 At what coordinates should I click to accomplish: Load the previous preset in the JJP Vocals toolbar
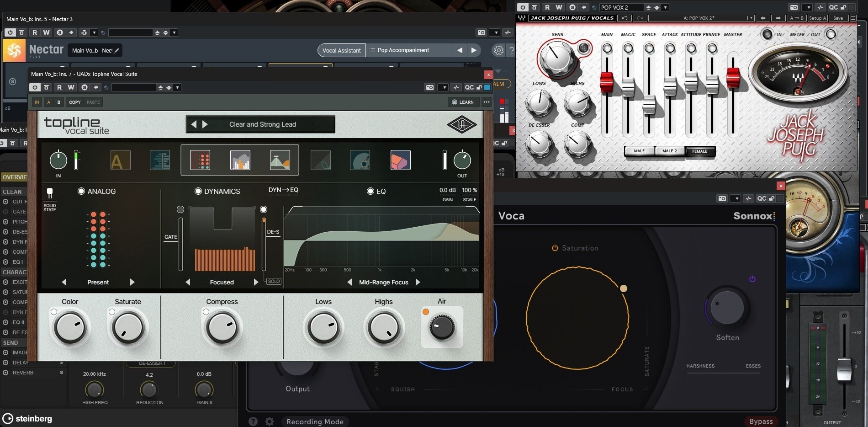763,18
